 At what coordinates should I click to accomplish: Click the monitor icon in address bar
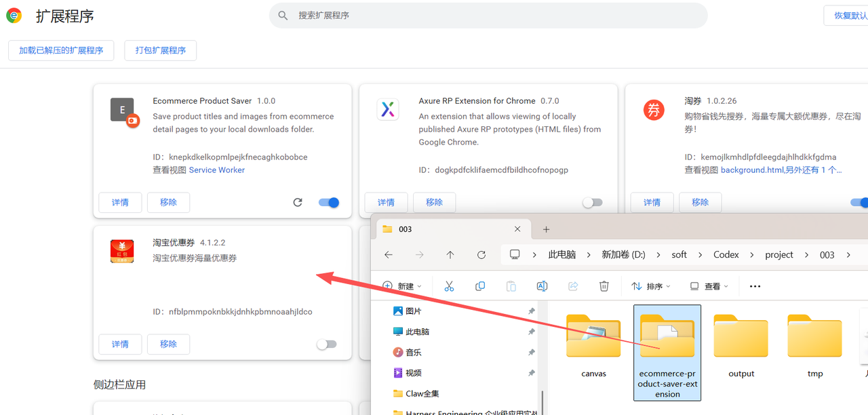tap(515, 254)
